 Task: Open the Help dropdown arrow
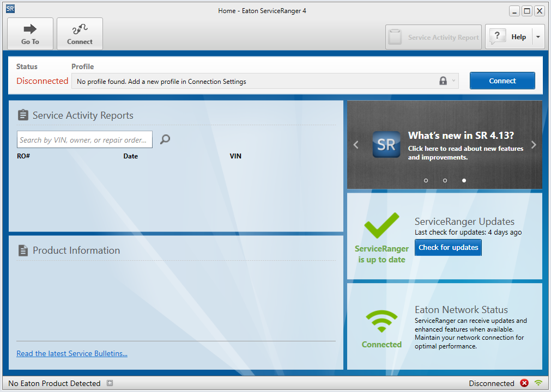point(538,37)
